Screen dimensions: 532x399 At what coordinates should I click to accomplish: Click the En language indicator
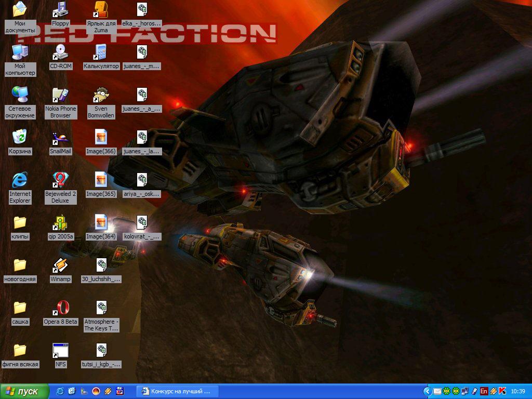pos(484,391)
